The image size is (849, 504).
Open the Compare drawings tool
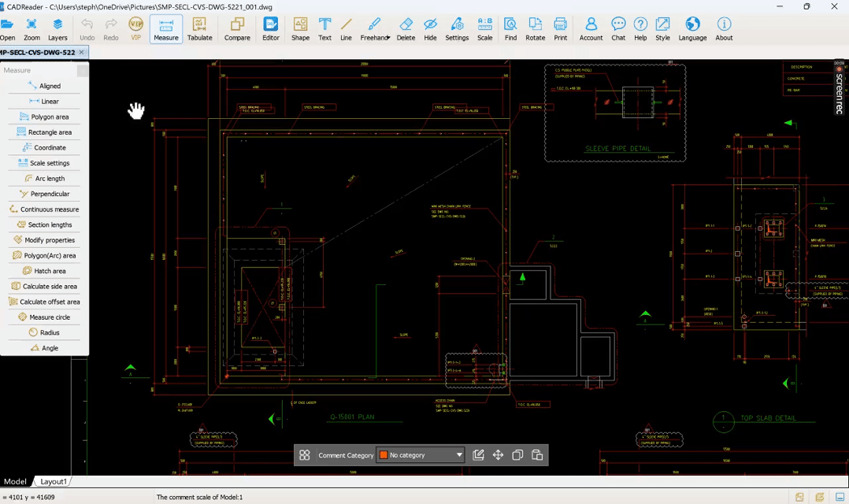tap(237, 29)
